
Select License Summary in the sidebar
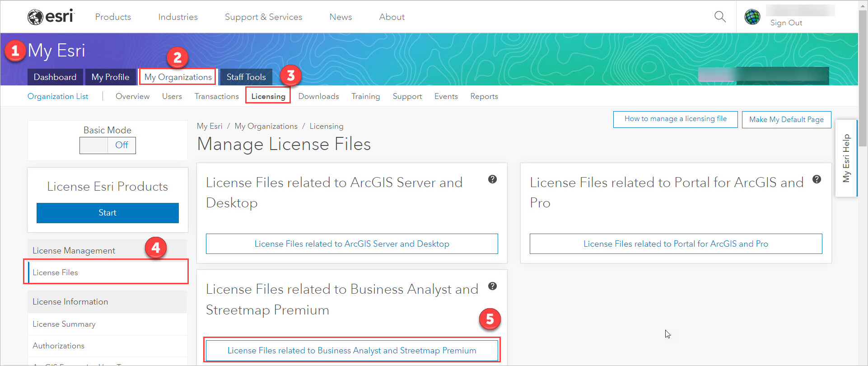pyautogui.click(x=107, y=324)
